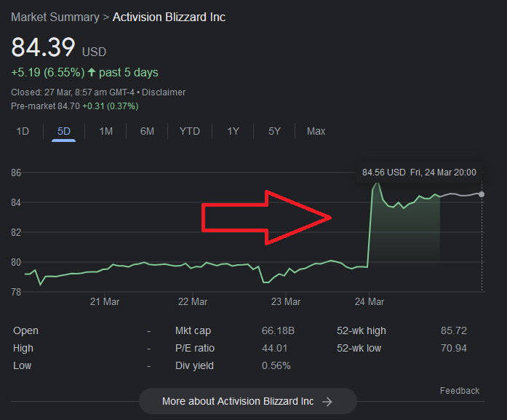Click the USD currency label
This screenshot has width=507, height=420.
(x=94, y=52)
